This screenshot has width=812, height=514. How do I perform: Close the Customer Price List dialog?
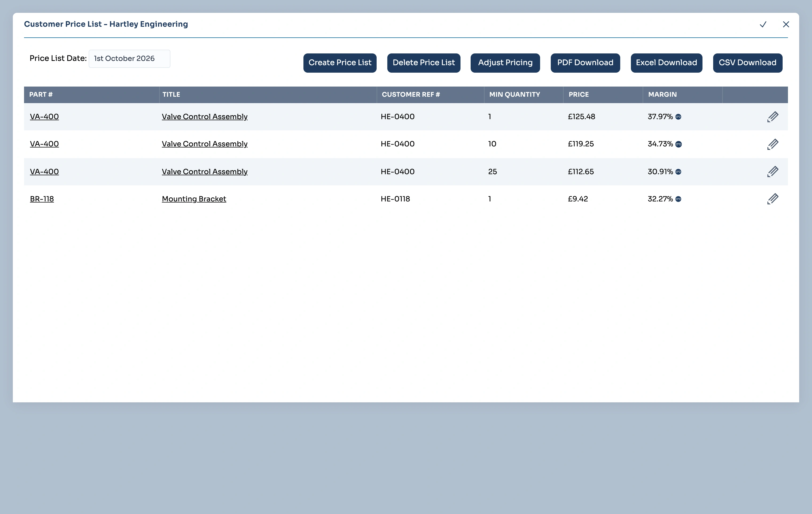(786, 24)
